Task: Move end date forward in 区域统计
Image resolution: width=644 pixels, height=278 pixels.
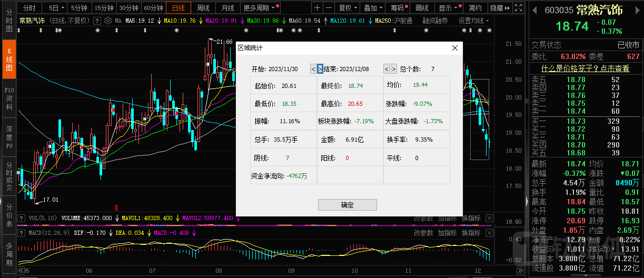Action: [393, 69]
